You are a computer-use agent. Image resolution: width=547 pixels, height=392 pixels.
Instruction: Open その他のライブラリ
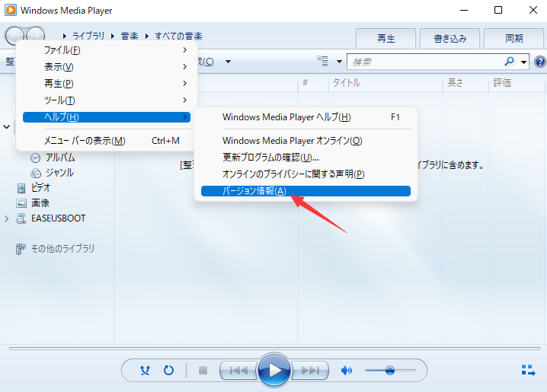coord(62,248)
